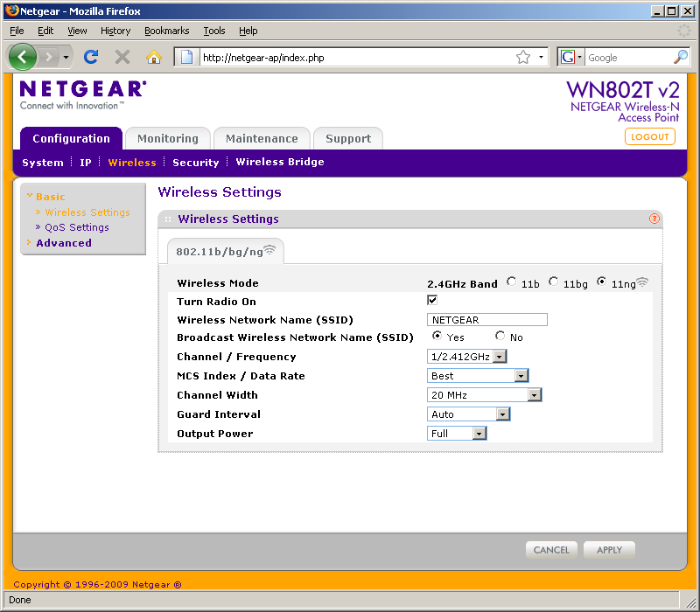Bookmark this page with the star icon

click(x=523, y=57)
